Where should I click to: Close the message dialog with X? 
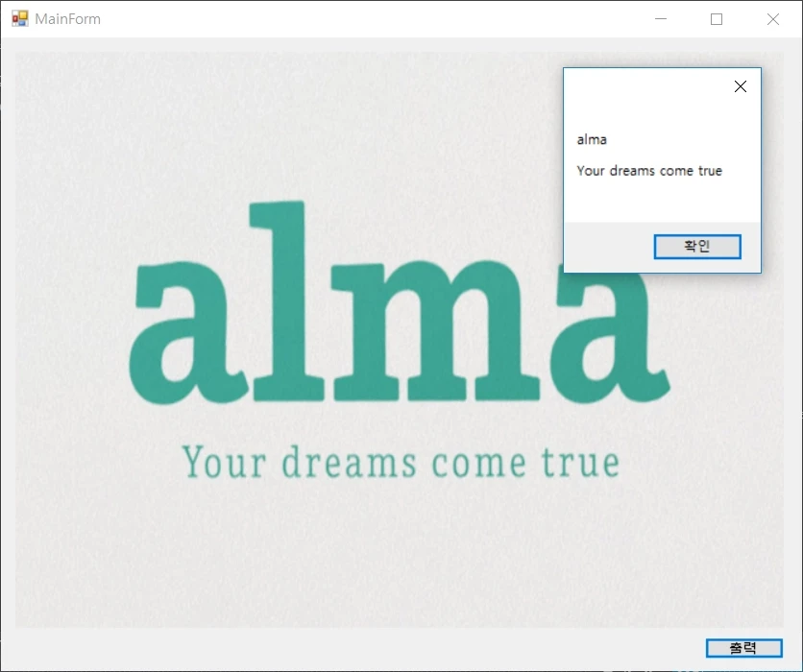[740, 86]
